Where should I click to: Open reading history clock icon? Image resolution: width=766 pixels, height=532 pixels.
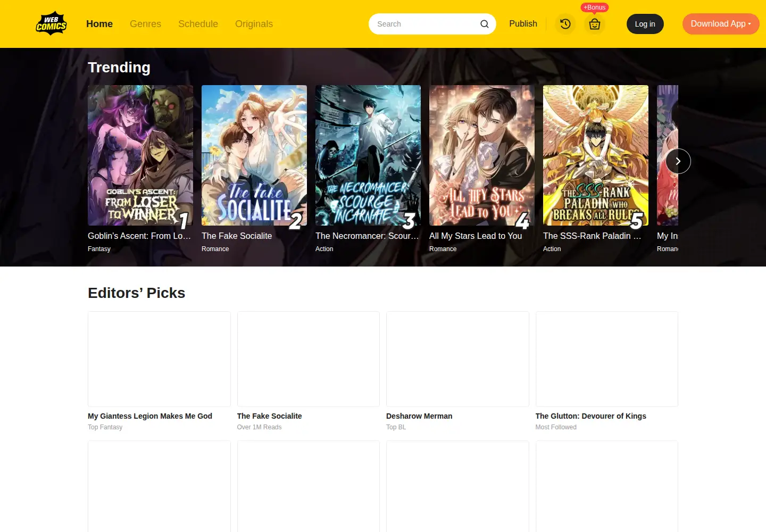click(x=565, y=24)
